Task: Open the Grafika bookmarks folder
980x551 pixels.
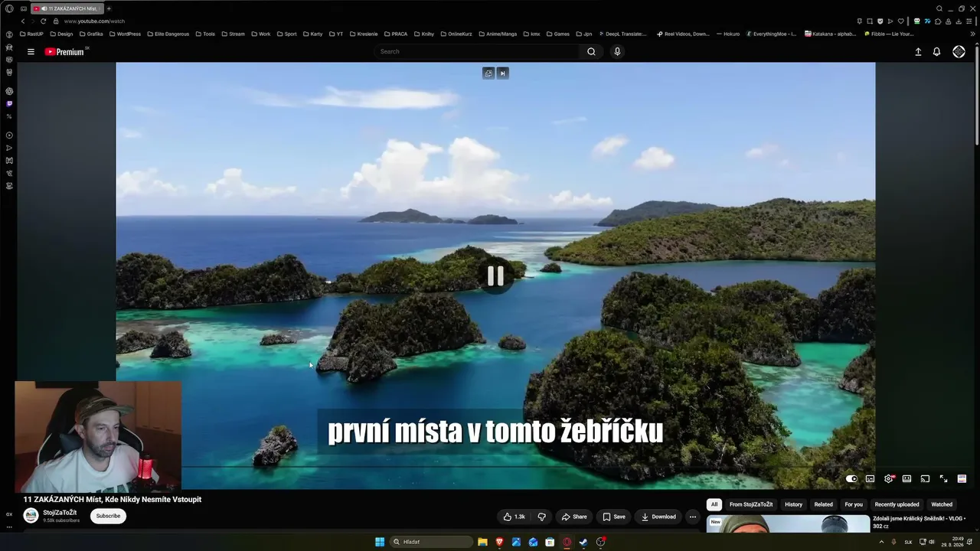Action: click(91, 34)
